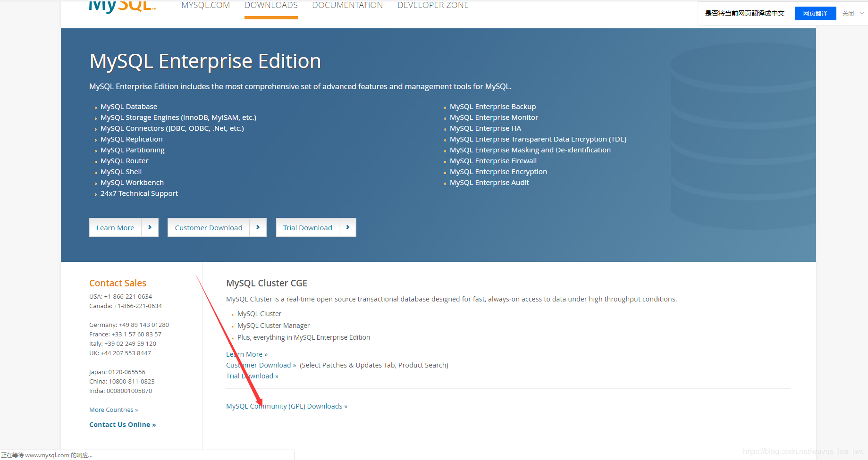Click the Learn More button
868x460 pixels.
point(115,227)
